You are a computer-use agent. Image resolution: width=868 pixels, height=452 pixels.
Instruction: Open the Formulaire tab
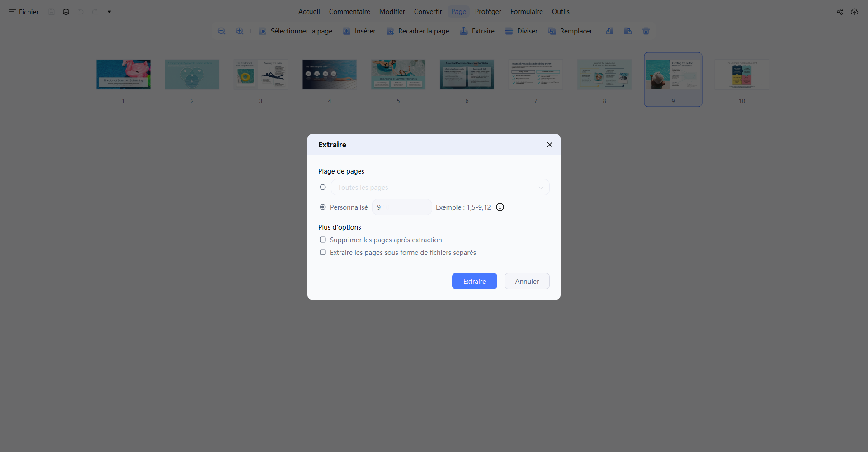click(x=527, y=12)
